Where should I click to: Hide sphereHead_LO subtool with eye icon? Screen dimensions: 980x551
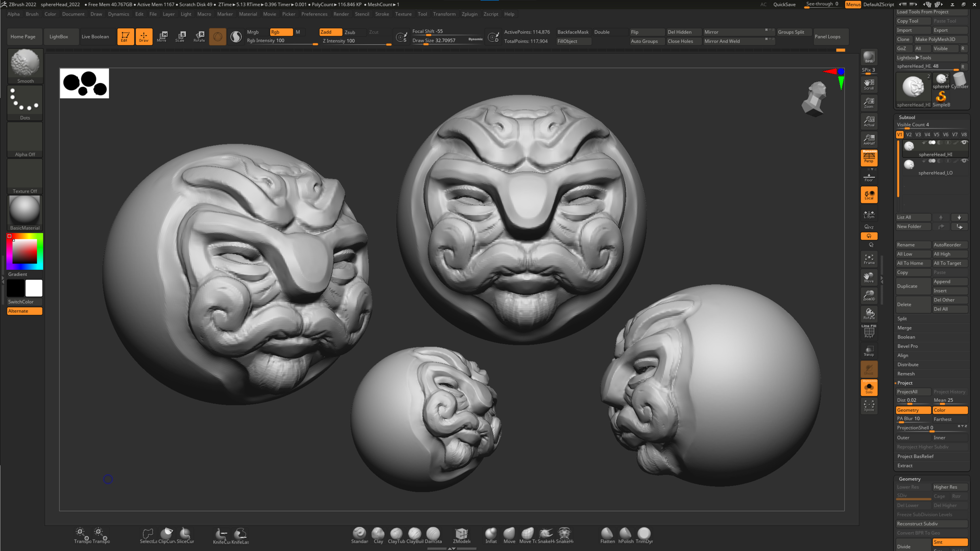964,161
